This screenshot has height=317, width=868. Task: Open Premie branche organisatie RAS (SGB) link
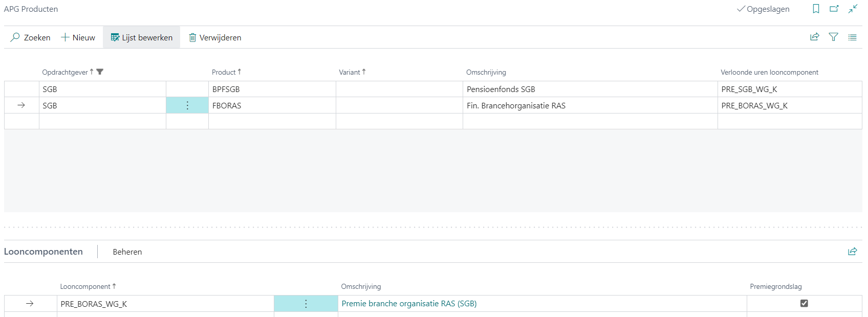tap(409, 304)
